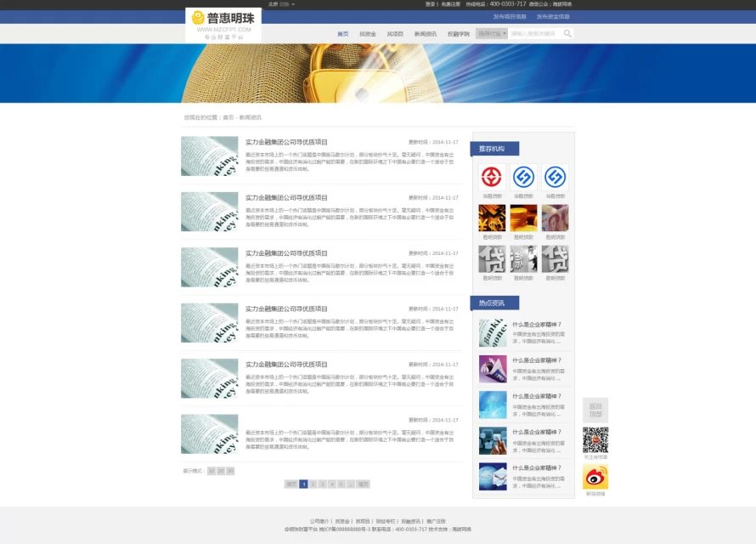The height and width of the screenshot is (544, 756).
Task: Expand the 选择行业 industry dropdown
Action: coord(492,34)
